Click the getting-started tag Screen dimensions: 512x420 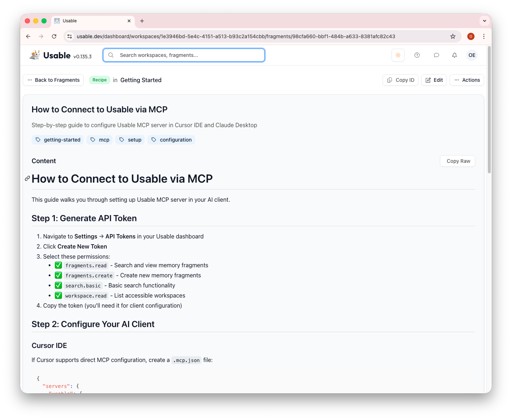(58, 140)
